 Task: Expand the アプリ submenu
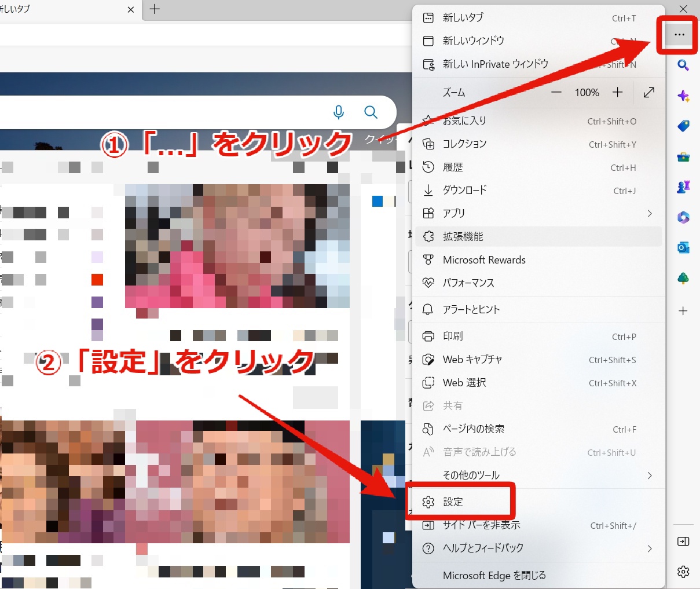click(x=538, y=213)
